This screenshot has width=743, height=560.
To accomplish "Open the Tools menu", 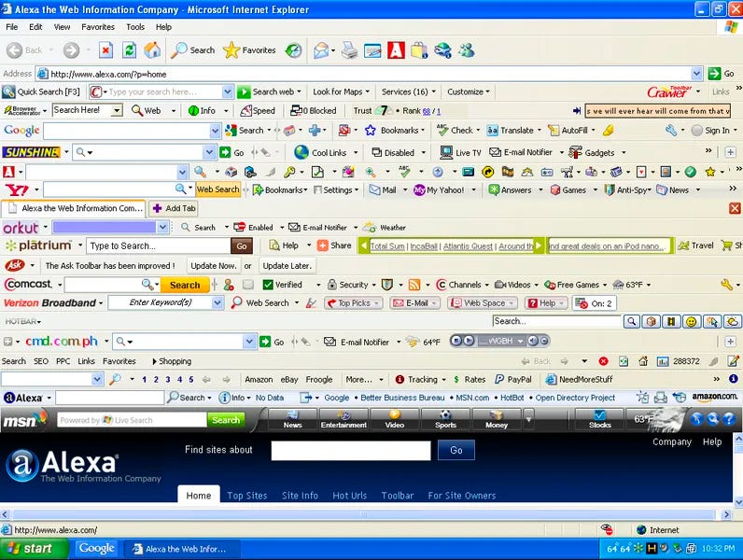I will pyautogui.click(x=135, y=27).
